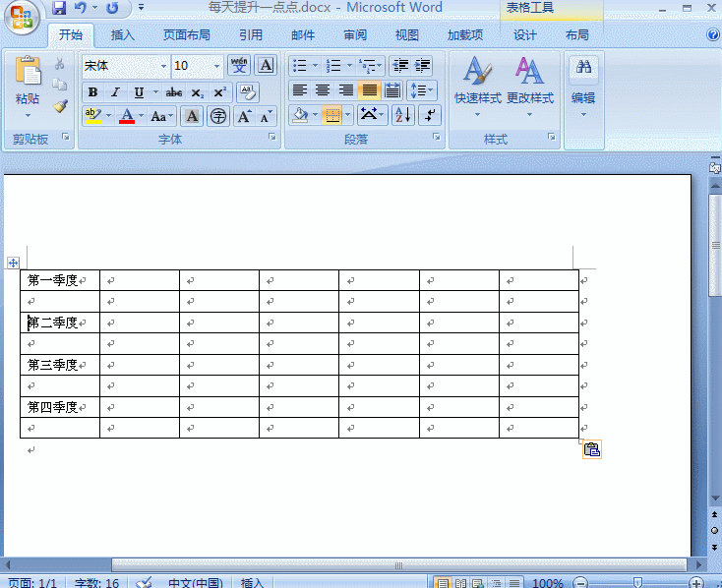722x588 pixels.
Task: Clear formatting with eraser icon
Action: 248,92
